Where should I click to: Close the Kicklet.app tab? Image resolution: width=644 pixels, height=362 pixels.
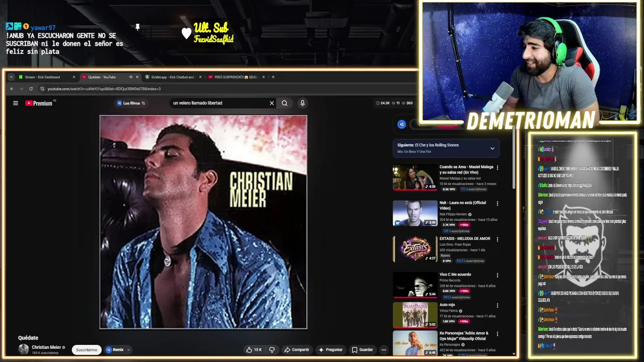(x=200, y=77)
